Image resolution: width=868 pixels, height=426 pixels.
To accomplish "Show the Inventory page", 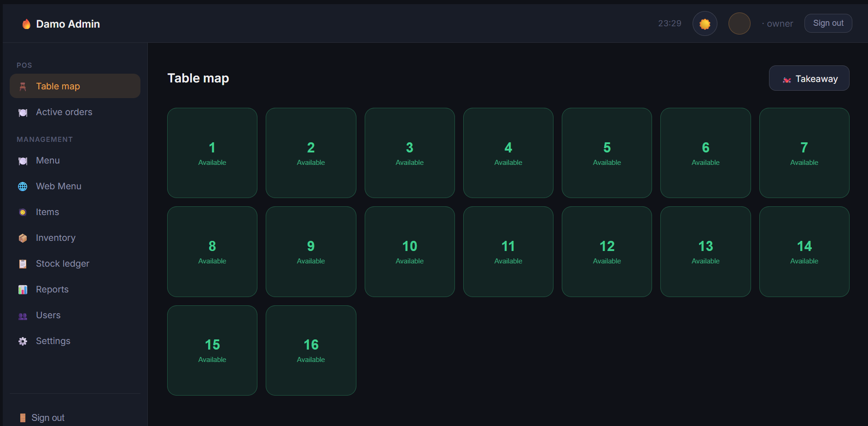I will point(75,238).
